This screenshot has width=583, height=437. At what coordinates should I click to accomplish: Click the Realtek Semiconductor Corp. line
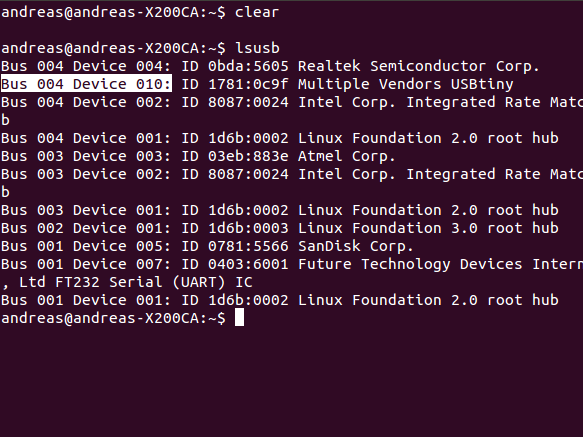click(270, 66)
